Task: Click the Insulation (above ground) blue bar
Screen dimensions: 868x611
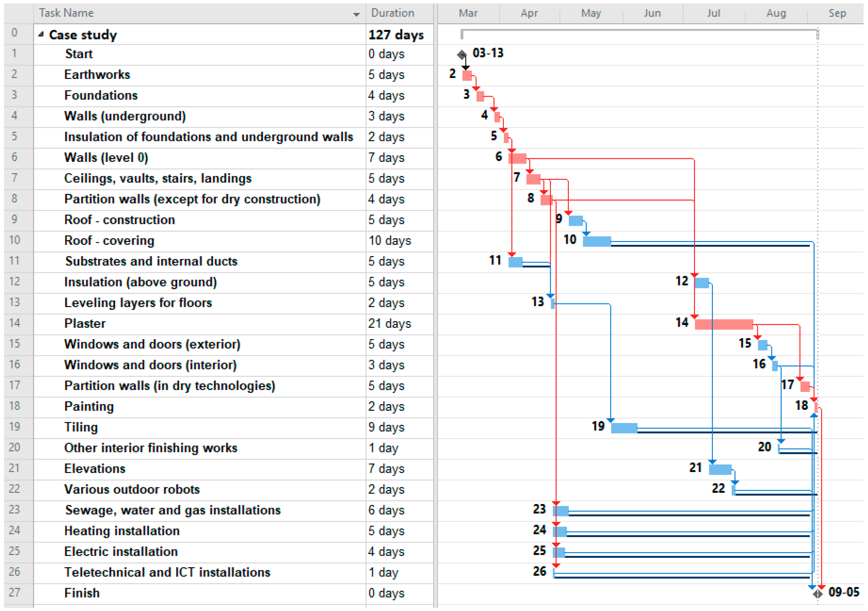Action: point(702,283)
